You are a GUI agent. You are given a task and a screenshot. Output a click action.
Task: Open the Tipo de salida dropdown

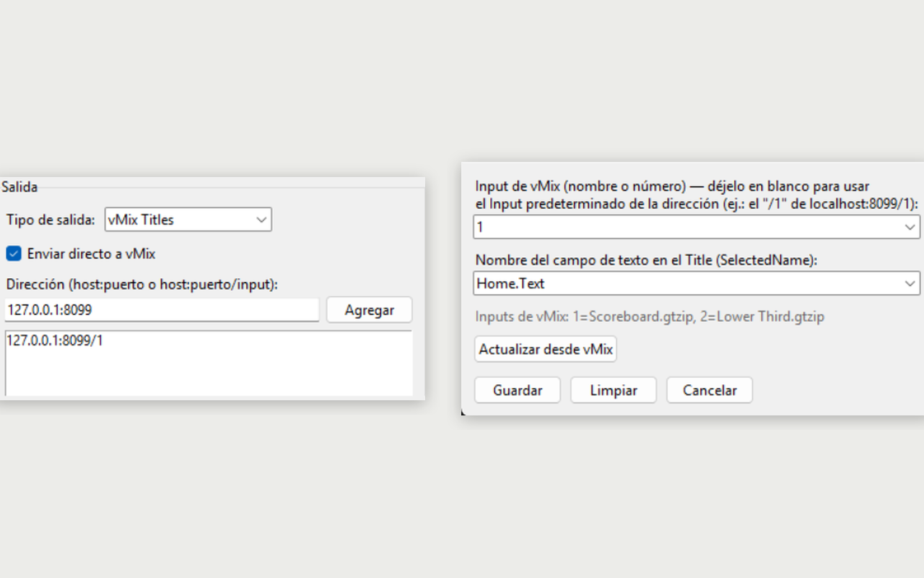(188, 220)
